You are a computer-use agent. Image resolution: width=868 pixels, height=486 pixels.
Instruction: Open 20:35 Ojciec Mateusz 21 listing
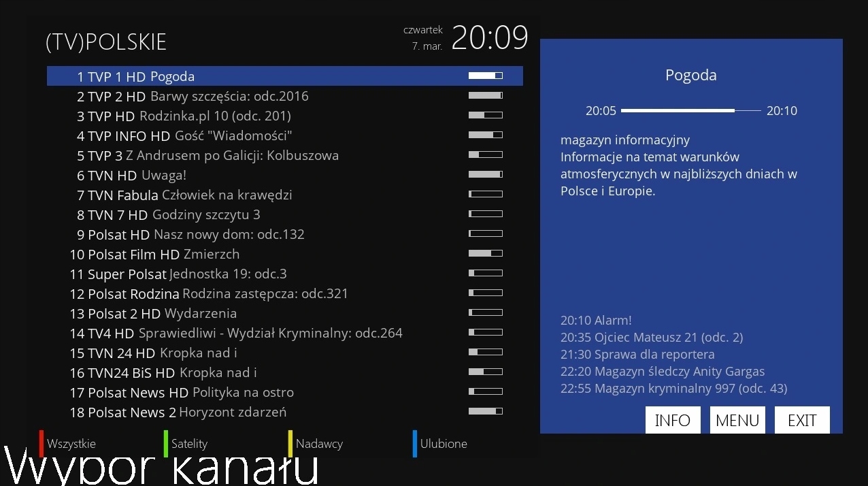[652, 337]
